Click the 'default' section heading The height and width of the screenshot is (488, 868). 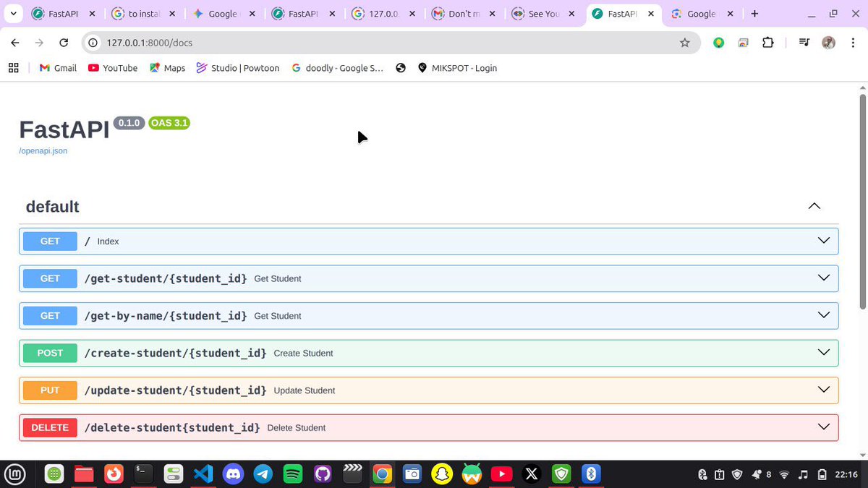(x=52, y=207)
